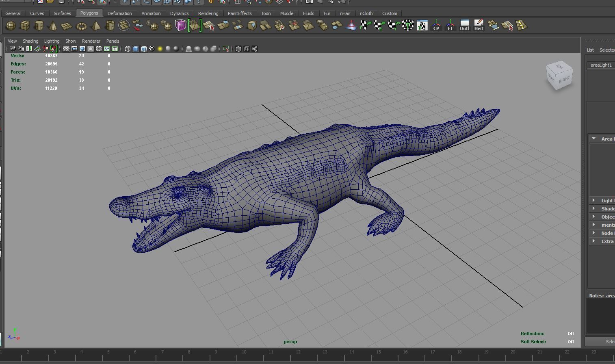Click the green-bracketed pyramid shelf icon
615x364 pixels.
click(x=195, y=26)
